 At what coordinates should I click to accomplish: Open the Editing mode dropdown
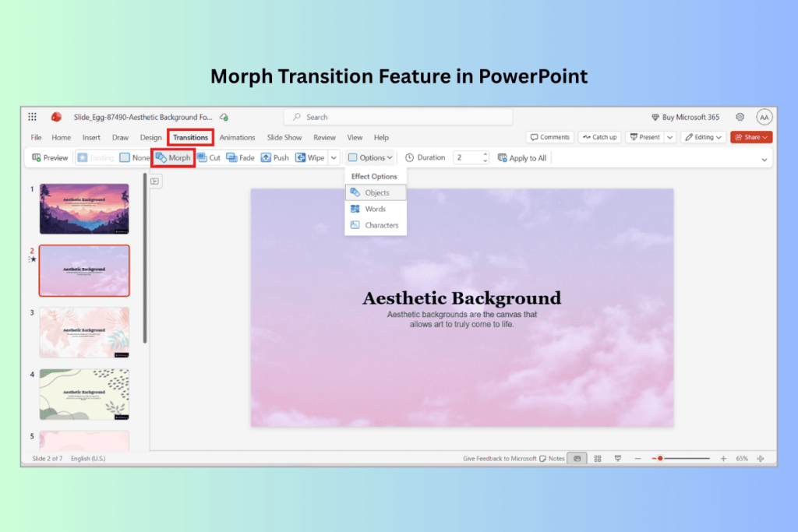[x=703, y=137]
